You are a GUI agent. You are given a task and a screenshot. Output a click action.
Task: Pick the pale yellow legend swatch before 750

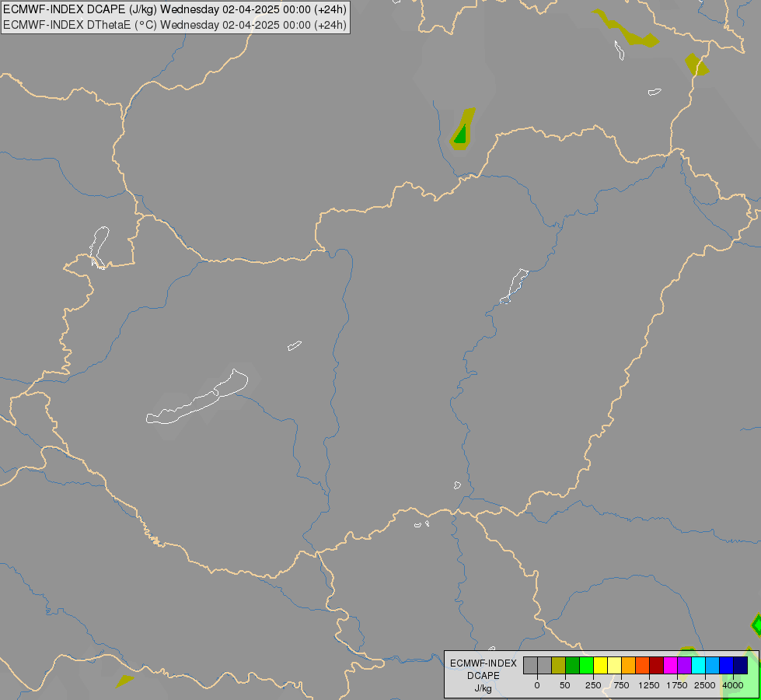tap(614, 665)
